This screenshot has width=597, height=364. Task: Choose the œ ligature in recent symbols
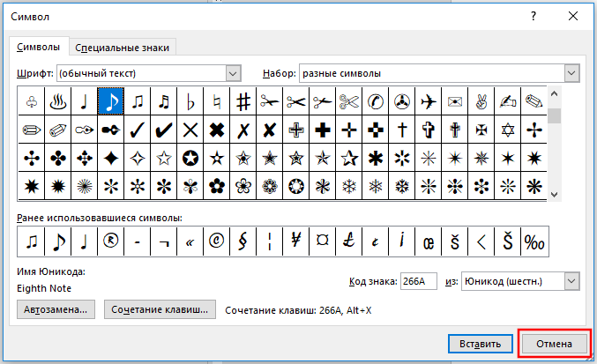tap(429, 241)
